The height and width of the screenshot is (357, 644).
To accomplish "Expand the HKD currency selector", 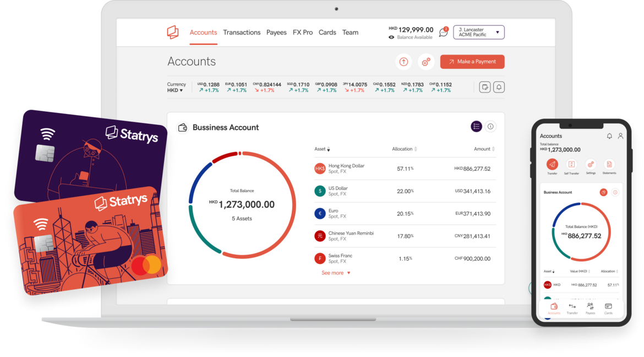I will click(175, 90).
